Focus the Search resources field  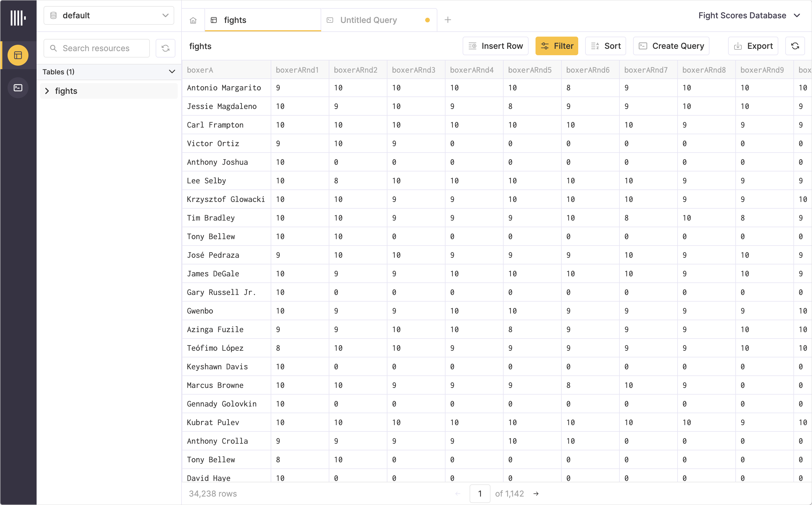pos(97,48)
